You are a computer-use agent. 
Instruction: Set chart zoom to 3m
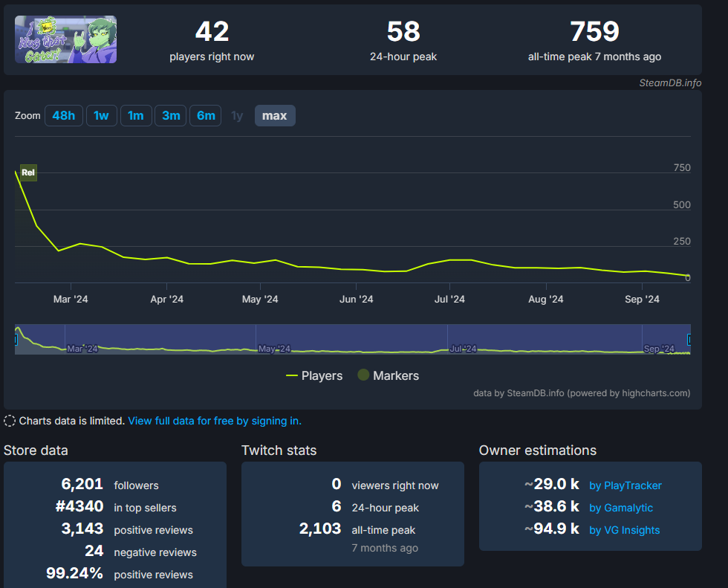tap(171, 116)
